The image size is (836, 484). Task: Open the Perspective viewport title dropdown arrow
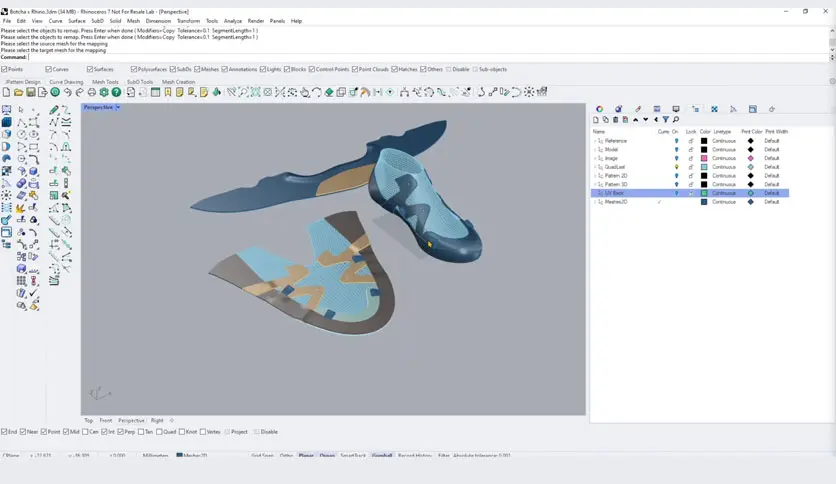[118, 107]
